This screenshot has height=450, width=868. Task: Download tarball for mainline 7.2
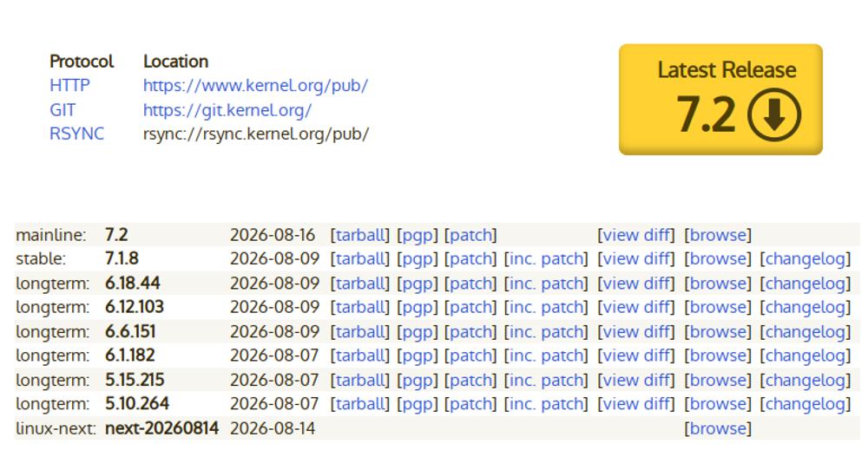[x=360, y=235]
